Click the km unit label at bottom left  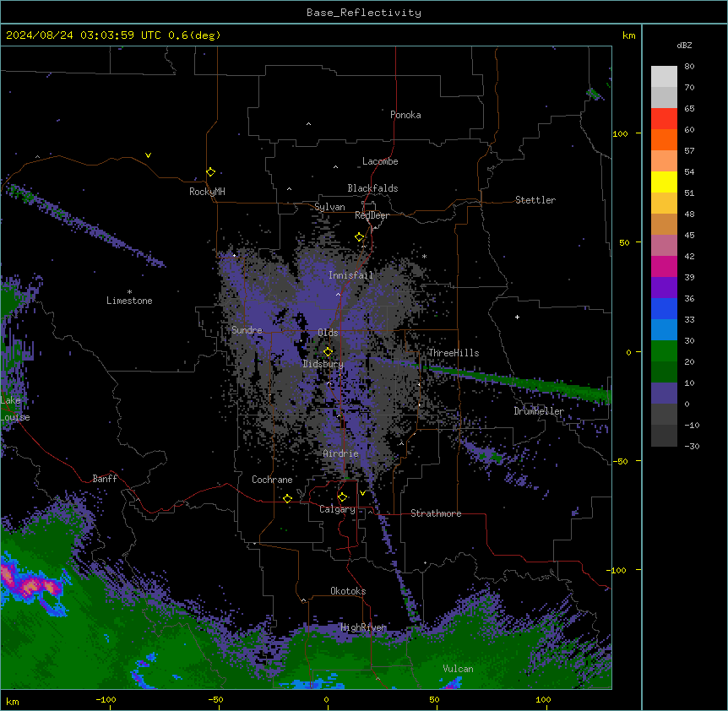coord(12,702)
